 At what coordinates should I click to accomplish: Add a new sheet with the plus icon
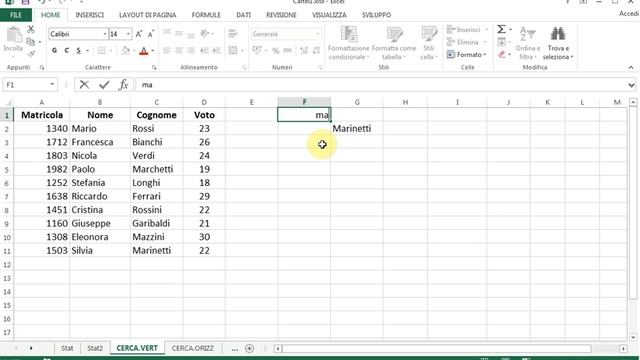[249, 348]
